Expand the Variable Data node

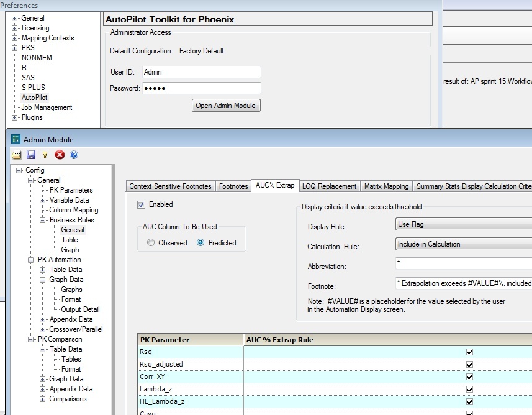pyautogui.click(x=42, y=201)
